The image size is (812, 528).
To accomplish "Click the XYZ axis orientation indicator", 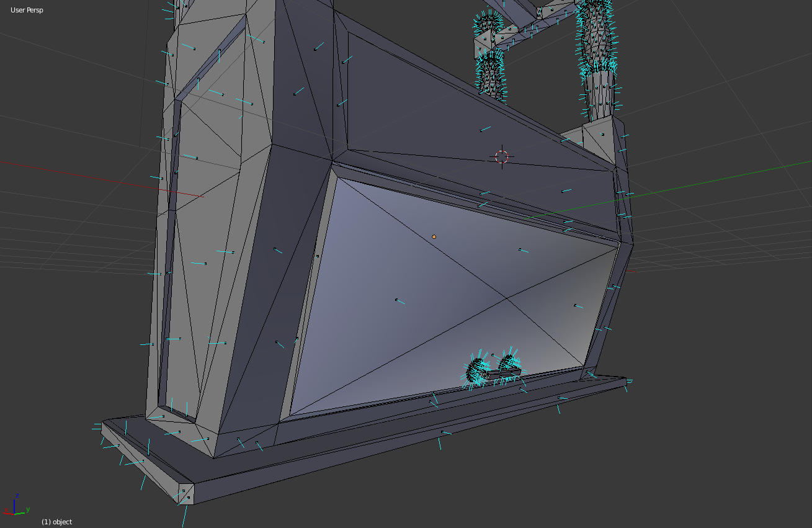I will [16, 505].
